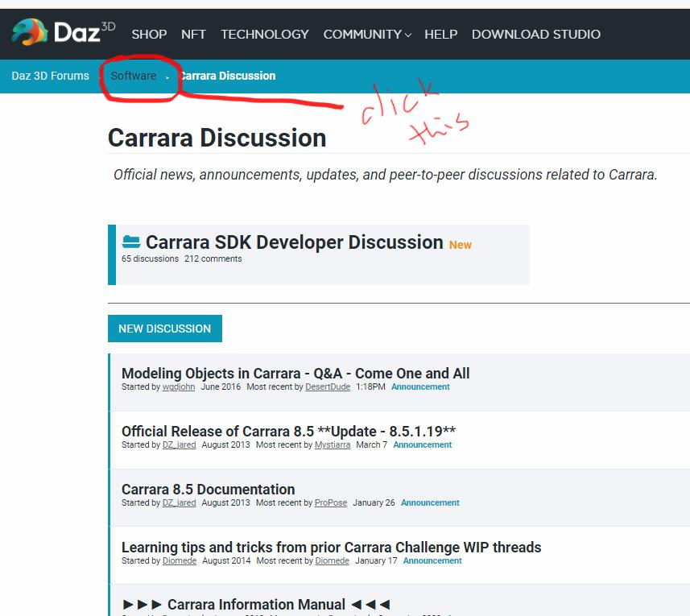This screenshot has width=690, height=616.
Task: Open the NFT menu item
Action: click(193, 35)
